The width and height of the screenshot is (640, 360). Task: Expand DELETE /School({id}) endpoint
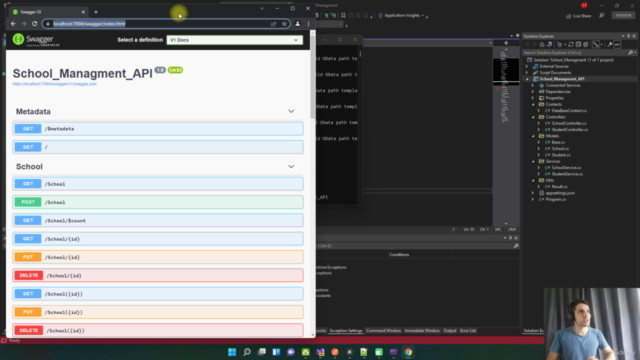pos(158,330)
